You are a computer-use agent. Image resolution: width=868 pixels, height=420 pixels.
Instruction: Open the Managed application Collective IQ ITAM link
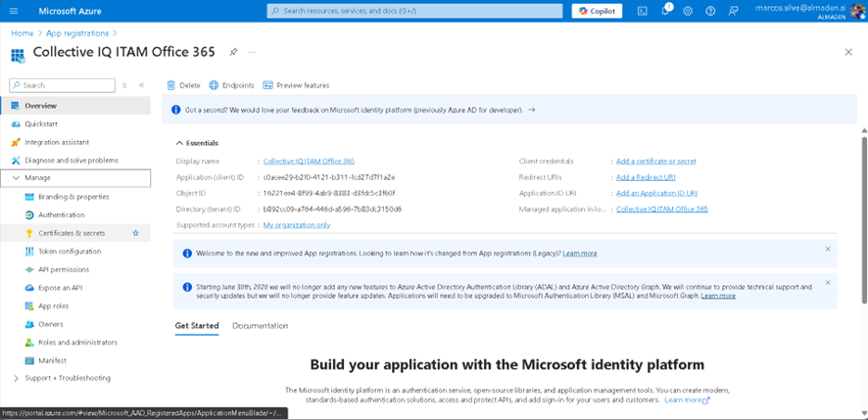pyautogui.click(x=662, y=210)
